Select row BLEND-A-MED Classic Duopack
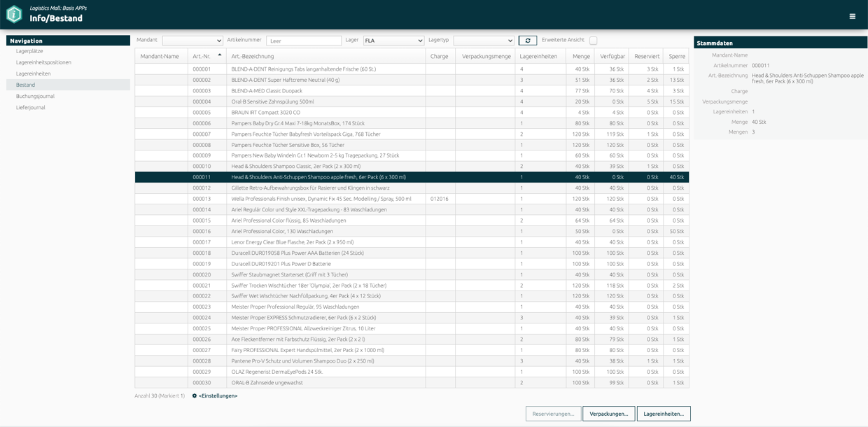 (x=412, y=91)
